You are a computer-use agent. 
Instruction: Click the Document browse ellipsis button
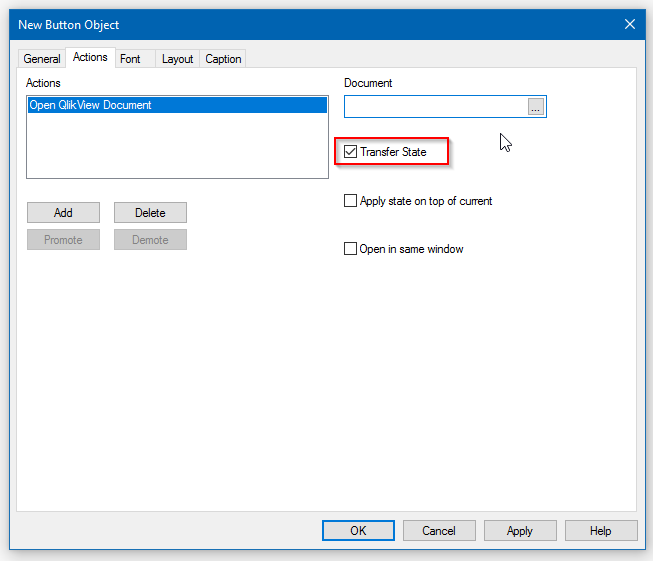pos(536,107)
